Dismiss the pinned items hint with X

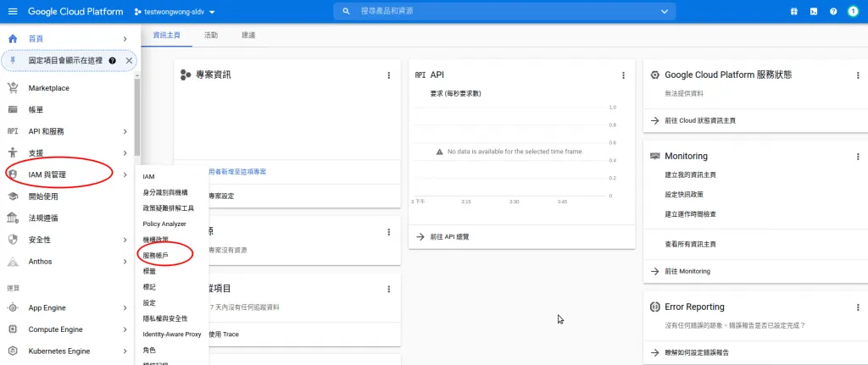point(129,60)
